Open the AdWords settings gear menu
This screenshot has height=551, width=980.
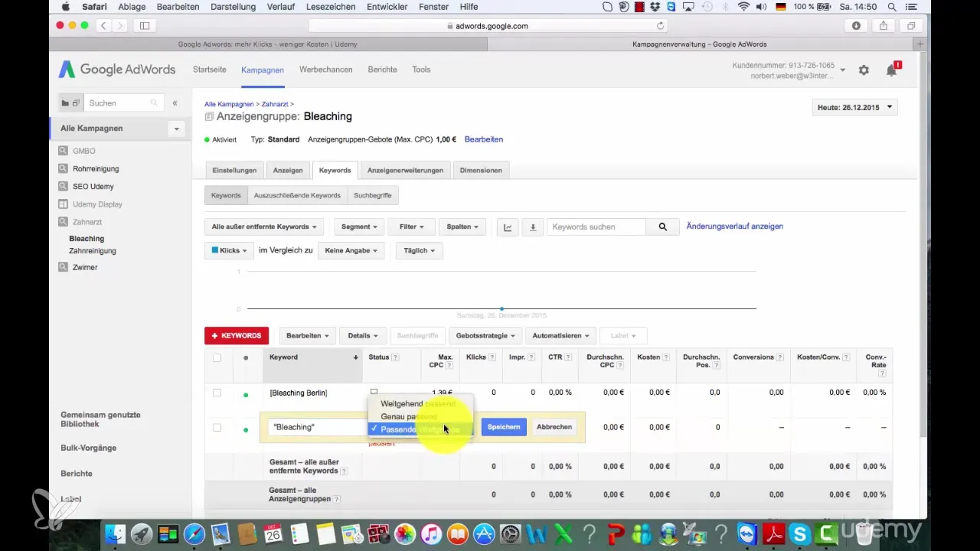pyautogui.click(x=864, y=70)
